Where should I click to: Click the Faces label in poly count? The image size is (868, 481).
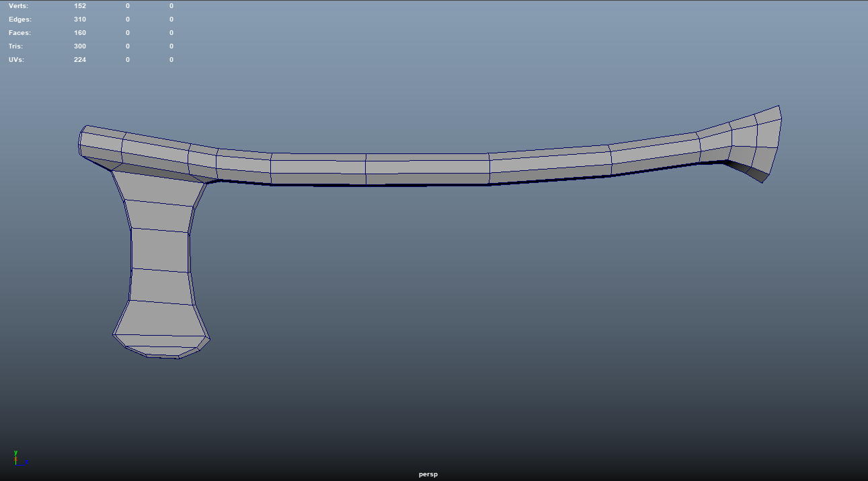pos(19,33)
